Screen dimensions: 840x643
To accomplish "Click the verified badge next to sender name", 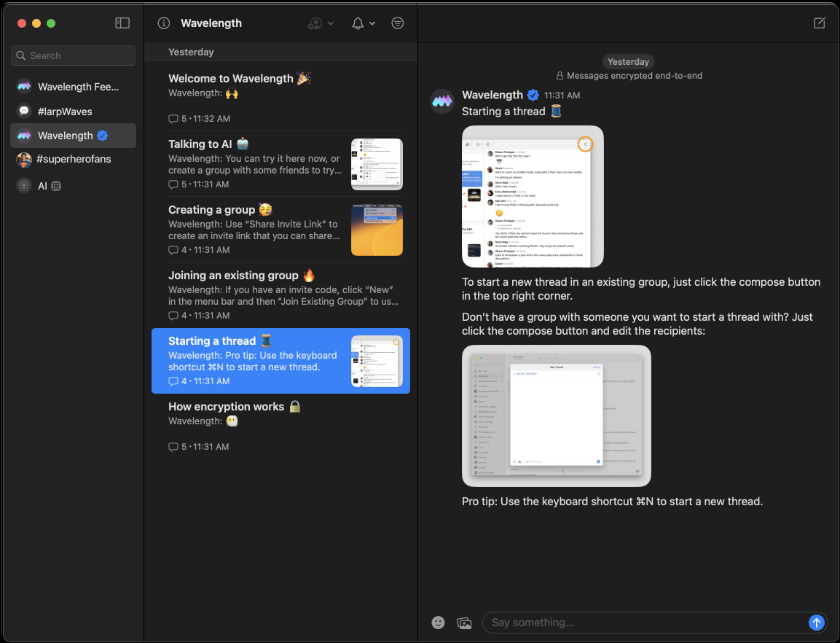I will pyautogui.click(x=533, y=95).
